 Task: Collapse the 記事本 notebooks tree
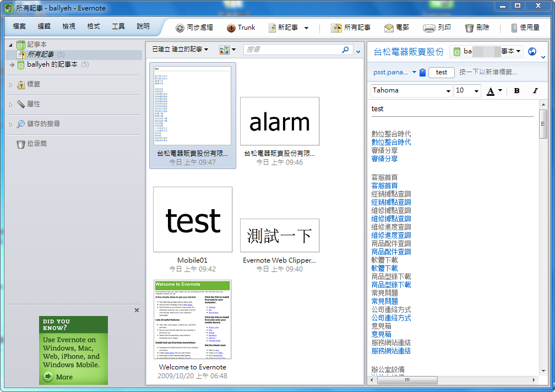pos(10,45)
